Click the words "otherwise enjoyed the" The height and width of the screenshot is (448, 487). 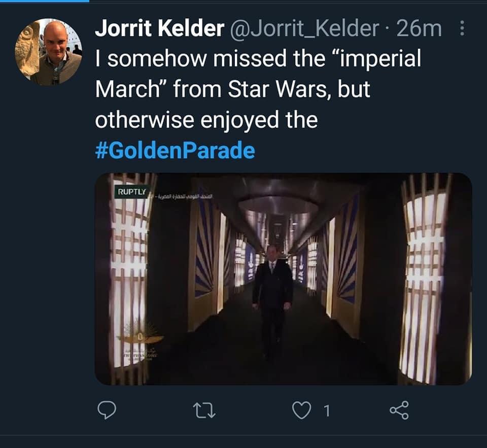pyautogui.click(x=206, y=120)
